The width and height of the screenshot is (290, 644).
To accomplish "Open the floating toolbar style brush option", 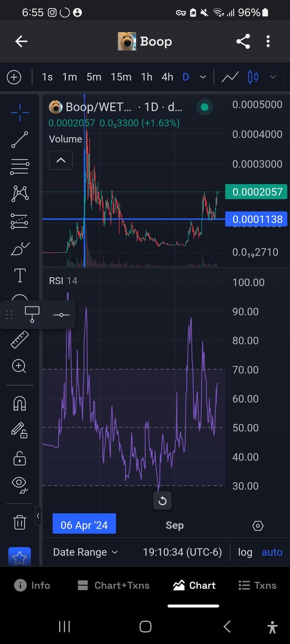I will (32, 314).
